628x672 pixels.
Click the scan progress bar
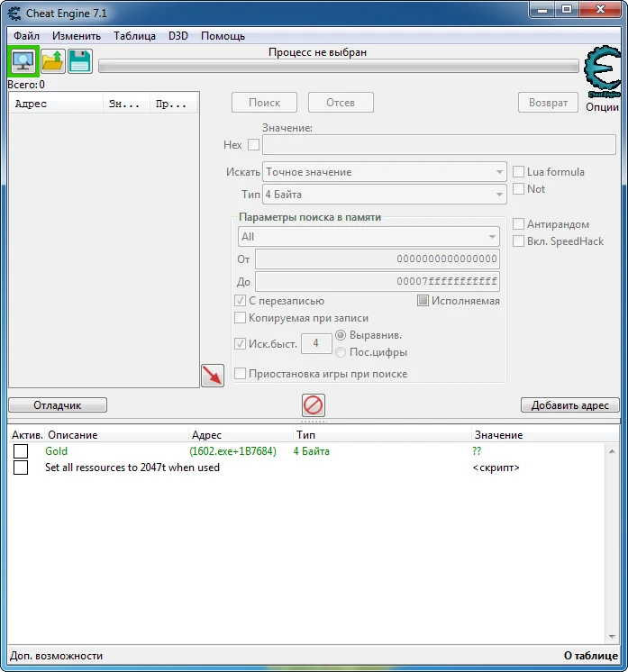339,67
